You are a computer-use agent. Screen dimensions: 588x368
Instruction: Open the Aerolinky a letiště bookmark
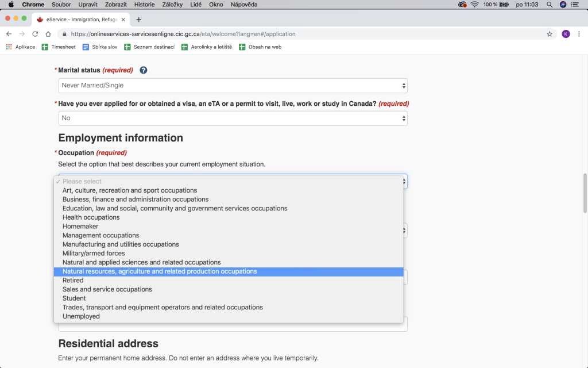click(207, 47)
